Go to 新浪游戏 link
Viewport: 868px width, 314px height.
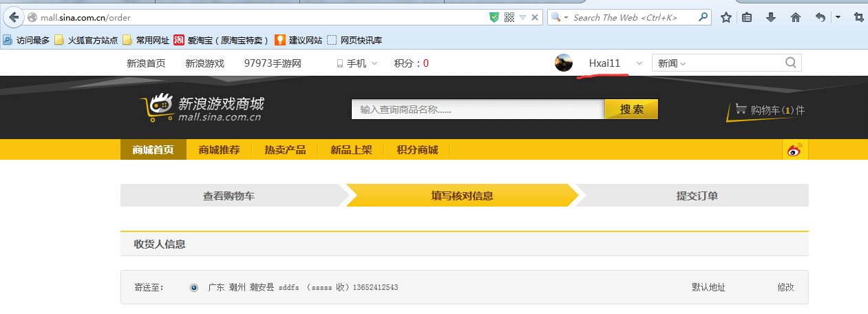(204, 63)
